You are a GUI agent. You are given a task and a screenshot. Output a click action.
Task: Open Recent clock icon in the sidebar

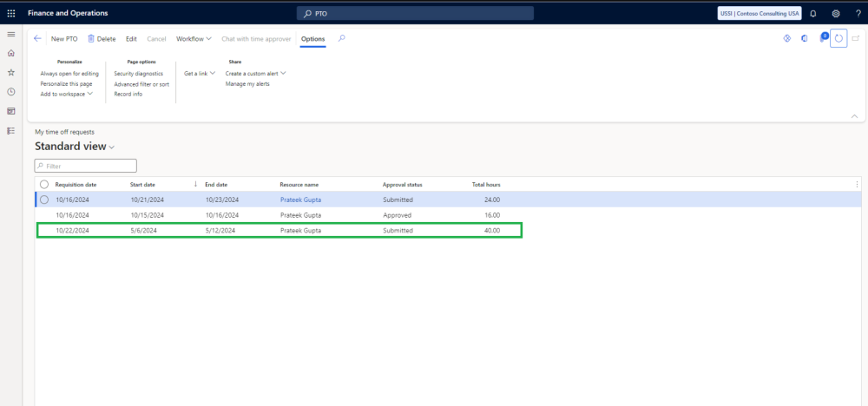click(11, 92)
